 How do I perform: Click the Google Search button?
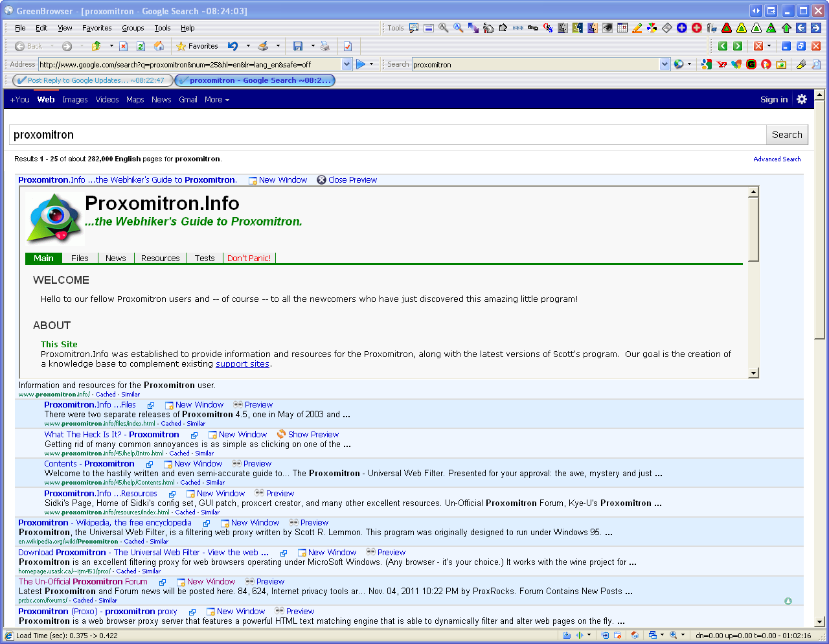tap(787, 135)
